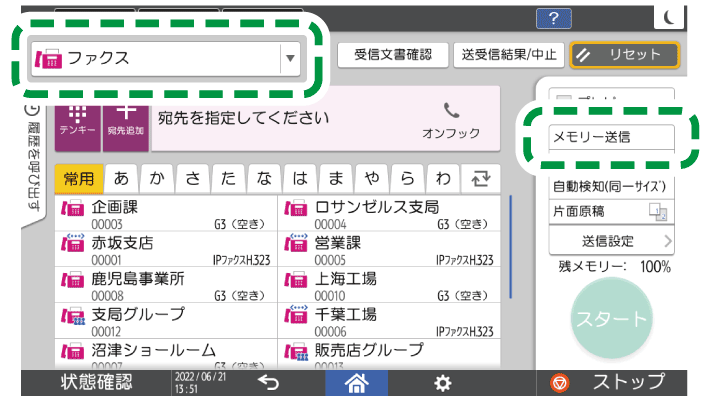Select the さ tab
This screenshot has height=400, width=711.
tap(193, 179)
